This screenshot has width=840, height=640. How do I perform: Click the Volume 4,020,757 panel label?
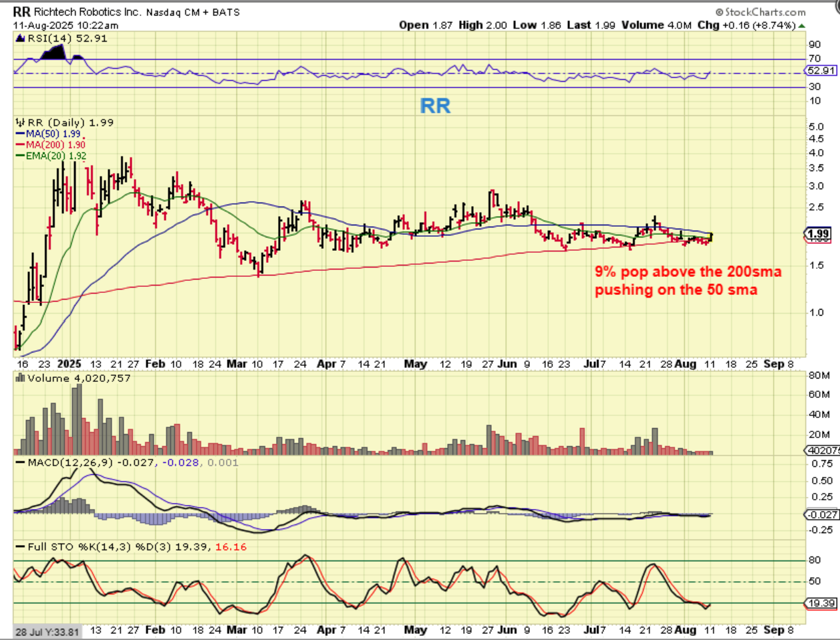click(79, 379)
